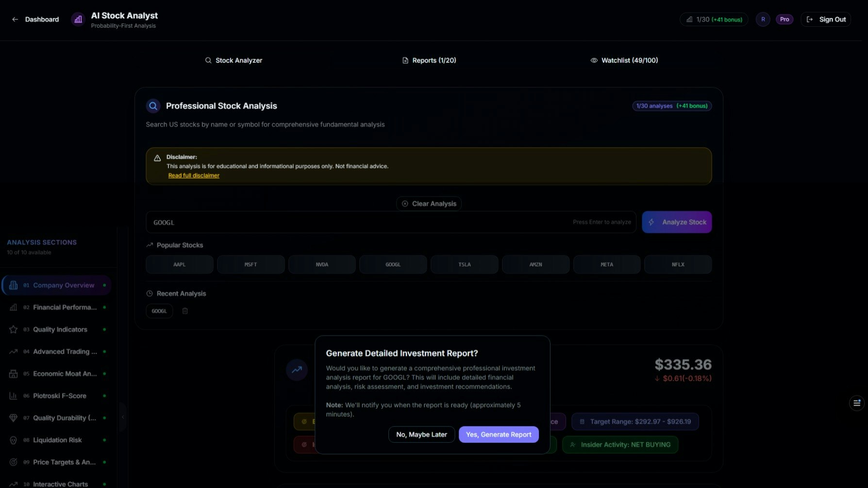Click the clock icon beside Recent Analysis

click(150, 294)
